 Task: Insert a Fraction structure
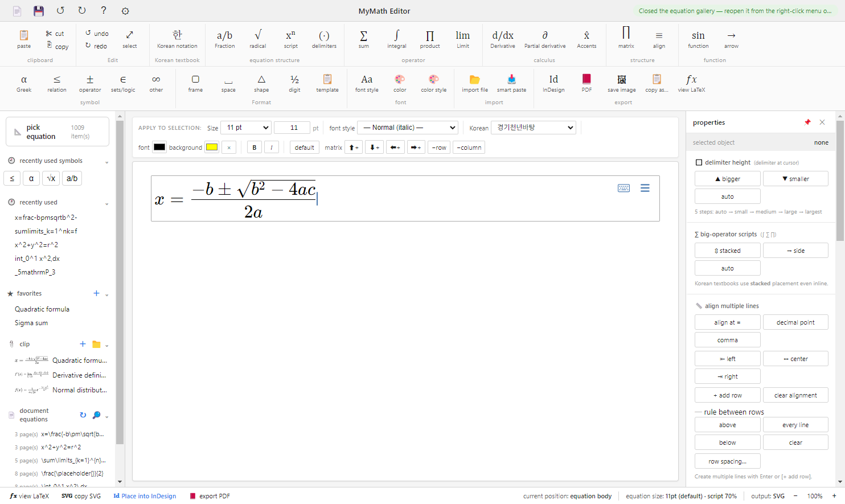[225, 39]
